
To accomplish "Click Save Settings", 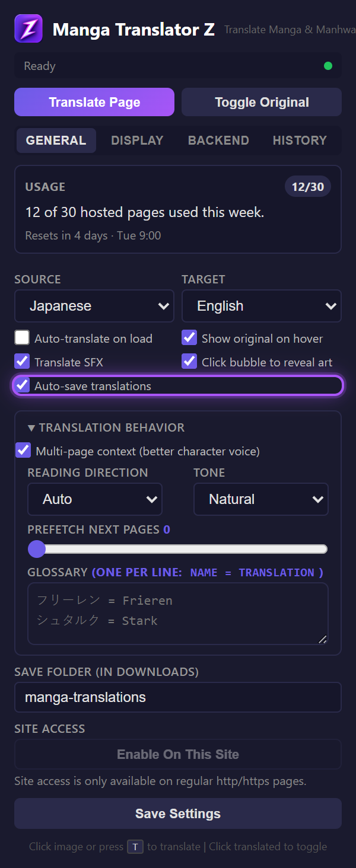I will 178,813.
